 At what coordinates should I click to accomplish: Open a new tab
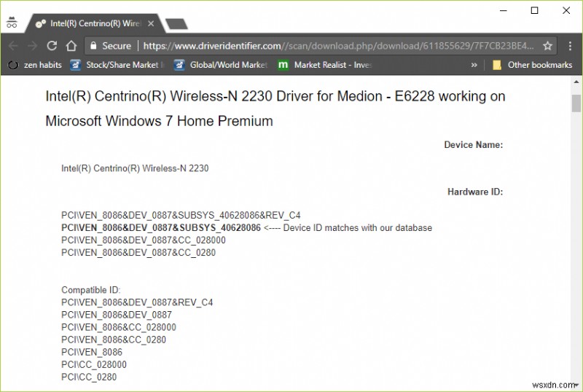click(x=176, y=24)
